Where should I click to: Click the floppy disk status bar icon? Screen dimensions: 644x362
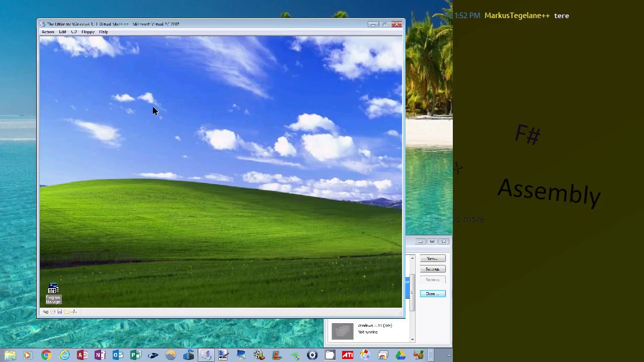[59, 312]
